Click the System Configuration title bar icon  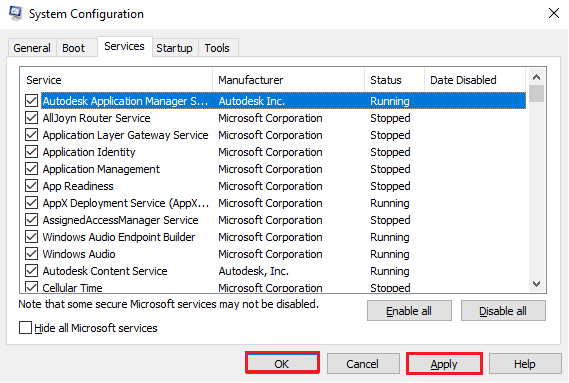coord(15,13)
